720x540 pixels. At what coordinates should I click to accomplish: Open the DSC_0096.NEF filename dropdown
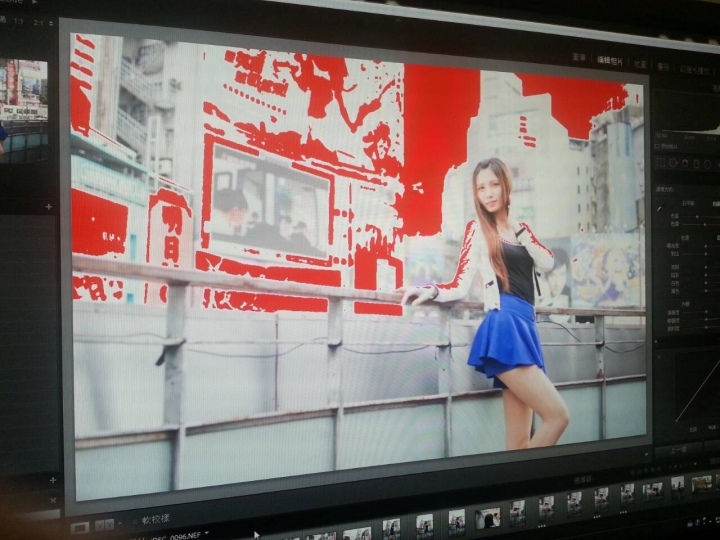click(x=207, y=533)
